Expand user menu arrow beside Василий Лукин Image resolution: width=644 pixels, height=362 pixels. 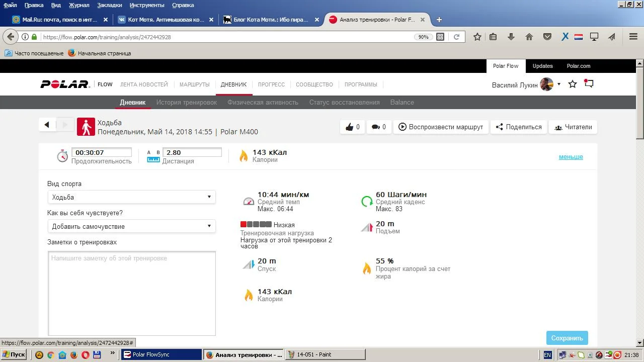558,84
